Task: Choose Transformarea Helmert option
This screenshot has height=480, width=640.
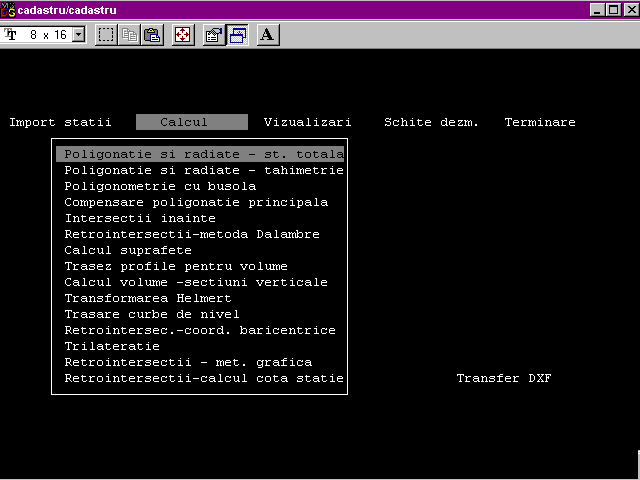Action: tap(148, 298)
